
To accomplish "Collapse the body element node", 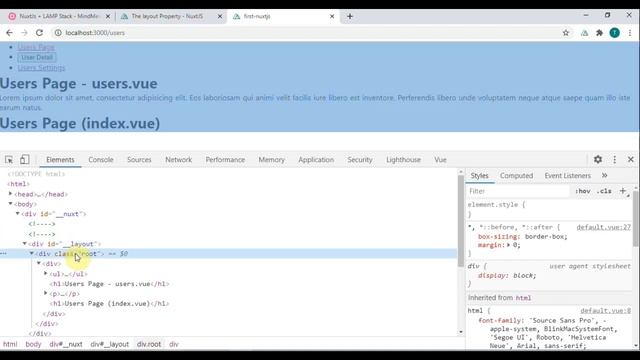I will [11, 204].
